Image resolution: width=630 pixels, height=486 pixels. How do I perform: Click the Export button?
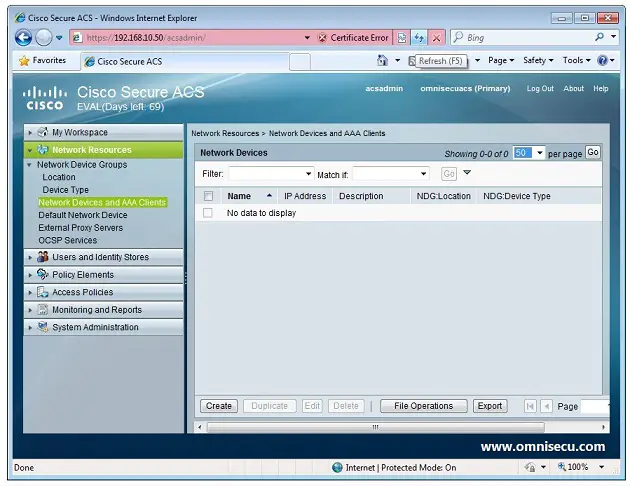coord(490,406)
